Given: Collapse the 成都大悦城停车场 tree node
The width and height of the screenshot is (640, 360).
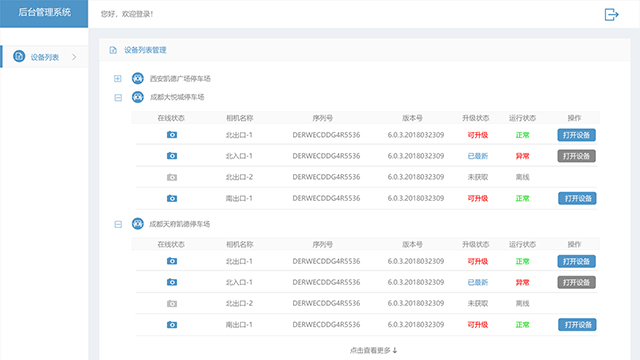Looking at the screenshot, I should click(118, 98).
